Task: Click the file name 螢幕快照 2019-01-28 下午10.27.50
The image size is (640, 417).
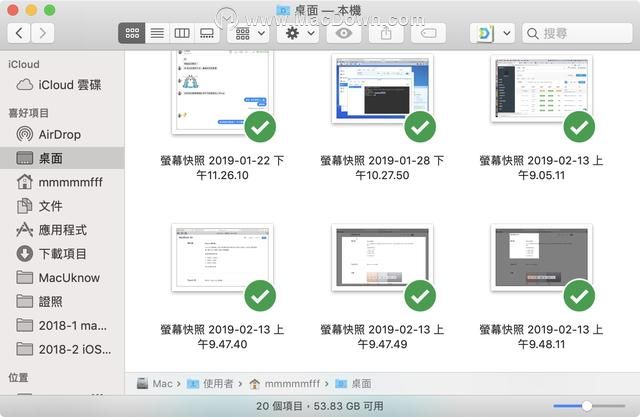Action: pos(382,168)
